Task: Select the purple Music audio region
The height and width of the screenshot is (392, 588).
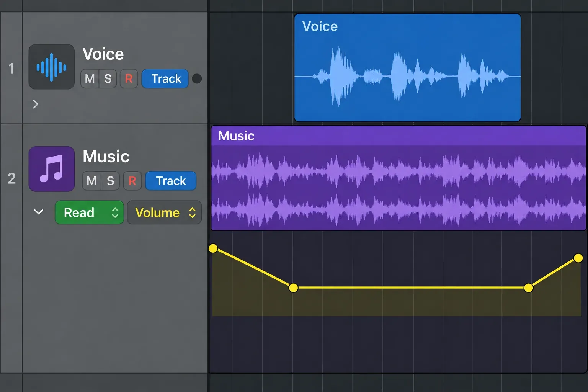Action: tap(399, 178)
